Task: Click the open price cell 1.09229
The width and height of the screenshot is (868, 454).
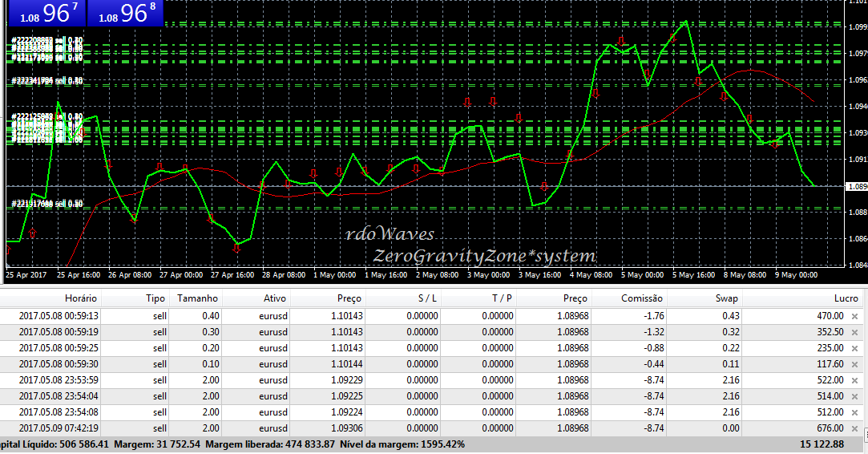Action: point(347,380)
